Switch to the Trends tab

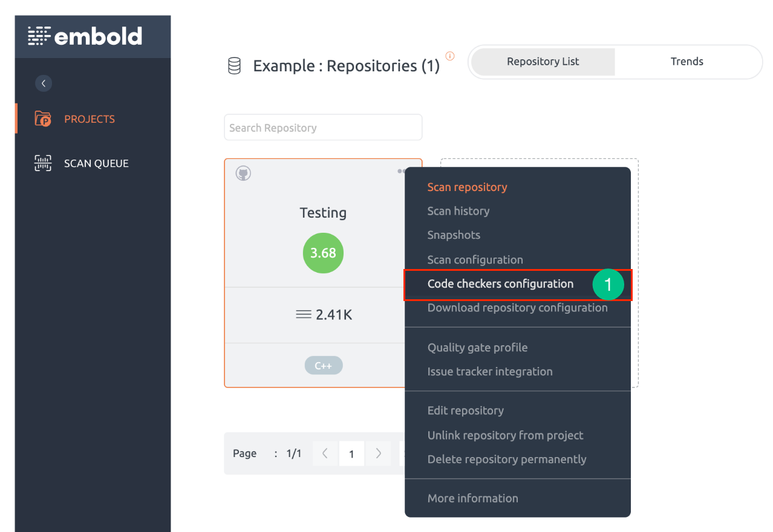click(687, 62)
